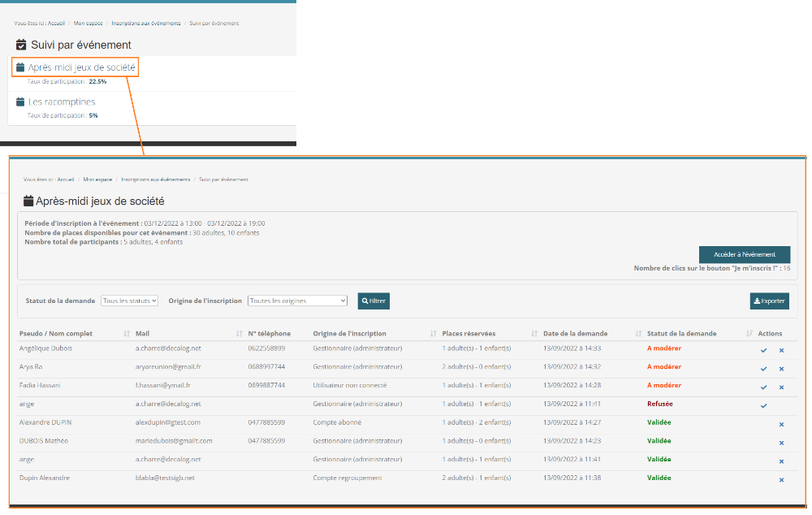Sort the table by Pseudo / Nom complet

point(126,334)
